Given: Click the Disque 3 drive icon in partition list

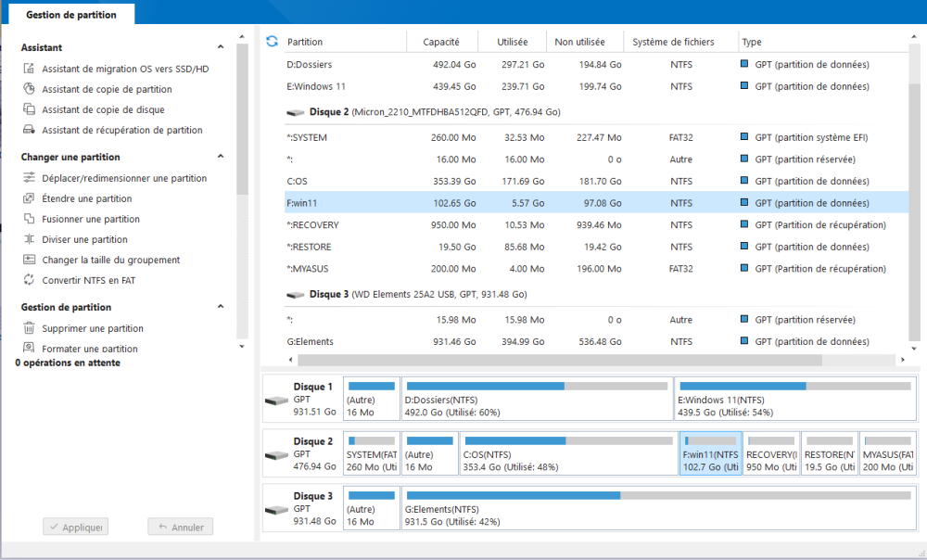Looking at the screenshot, I should (295, 295).
